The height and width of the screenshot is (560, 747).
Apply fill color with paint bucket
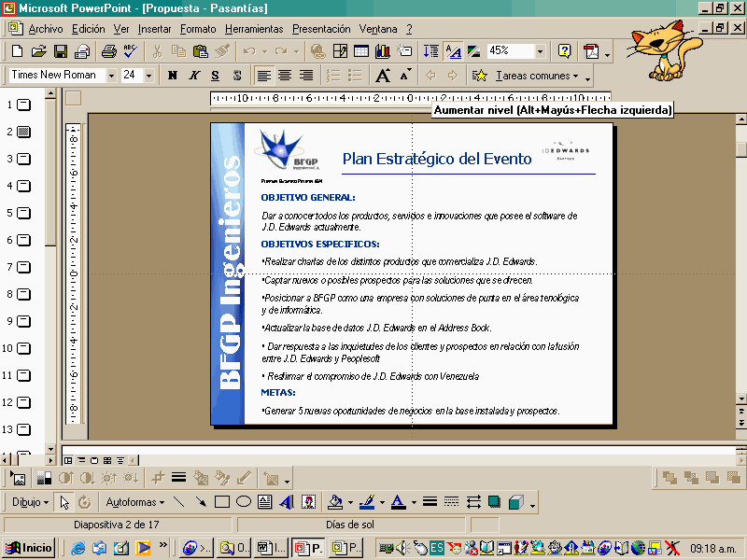336,502
